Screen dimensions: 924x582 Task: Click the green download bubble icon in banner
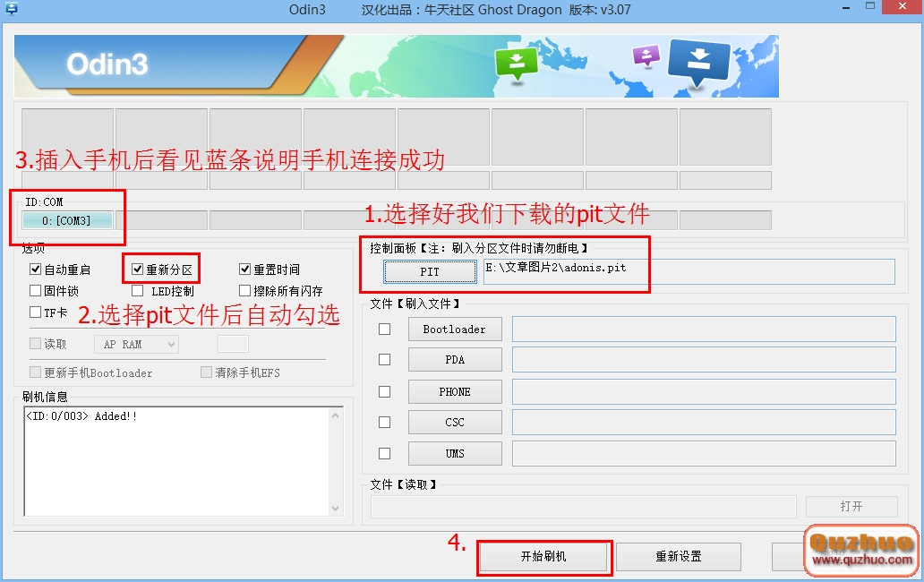pos(516,61)
